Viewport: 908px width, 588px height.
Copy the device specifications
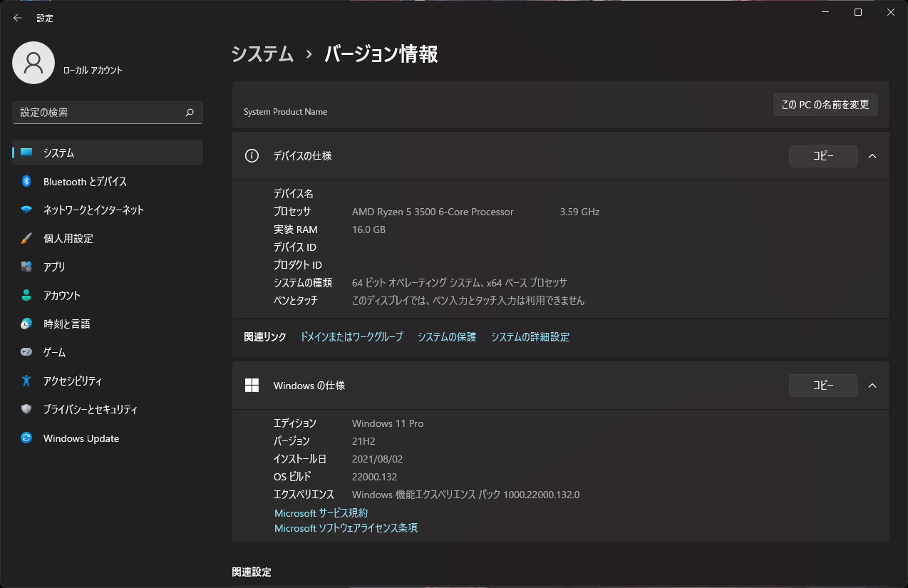coord(823,156)
